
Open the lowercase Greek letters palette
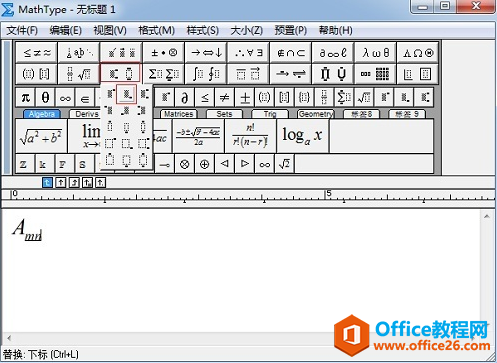point(375,52)
